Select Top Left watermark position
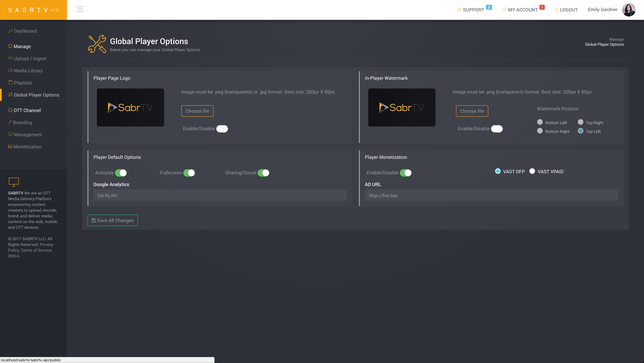This screenshot has height=363, width=644. tap(580, 131)
